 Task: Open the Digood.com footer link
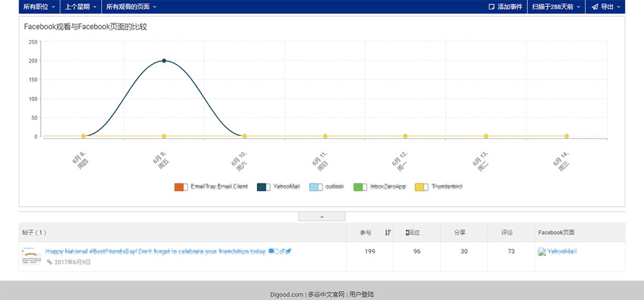click(x=287, y=294)
